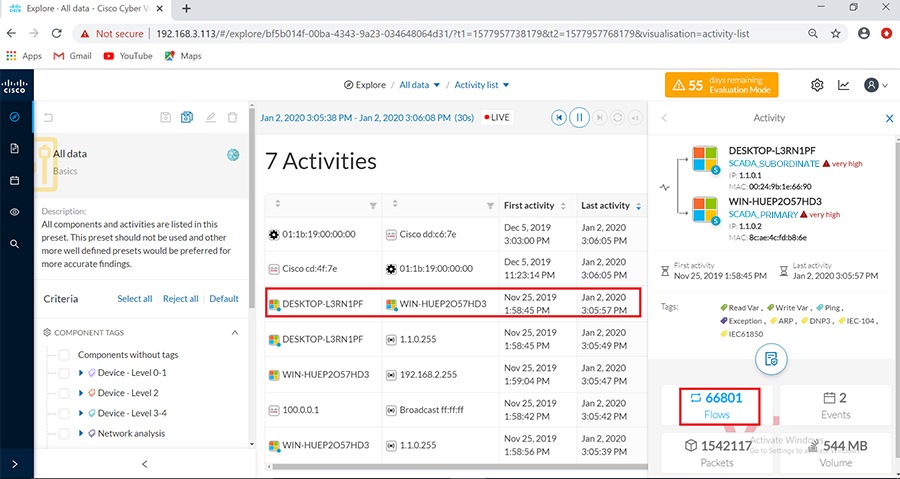The image size is (900, 479).
Task: Click the Delete trash icon for preset
Action: [232, 117]
